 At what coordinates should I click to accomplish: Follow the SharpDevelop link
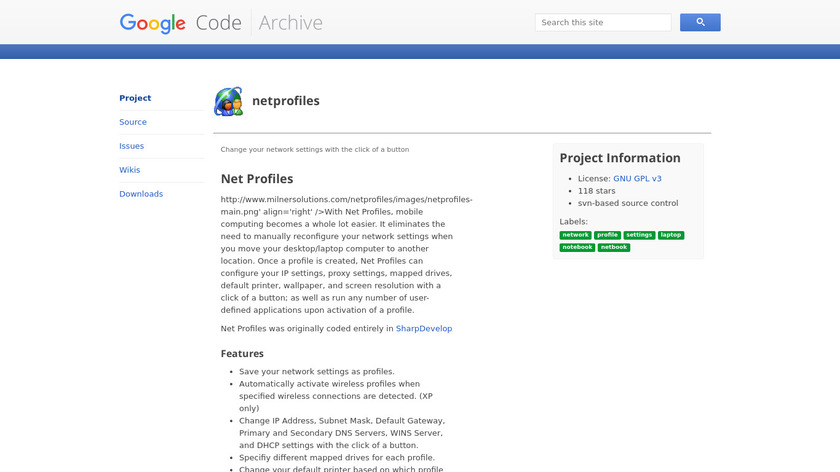[424, 328]
